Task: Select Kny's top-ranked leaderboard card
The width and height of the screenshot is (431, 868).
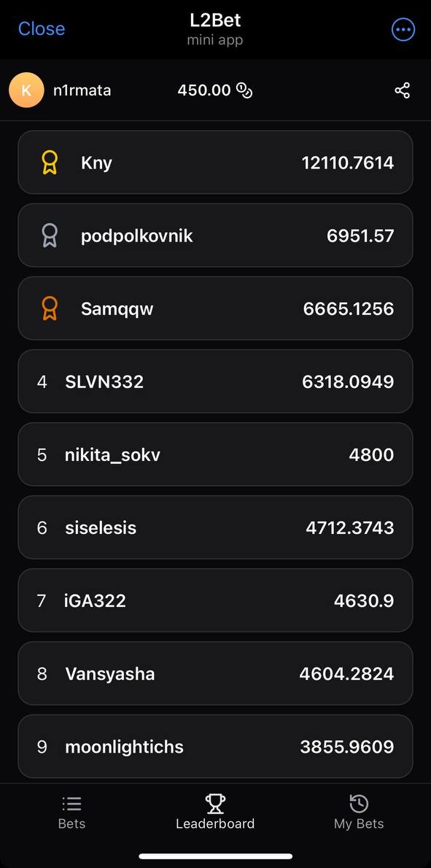Action: tap(215, 162)
